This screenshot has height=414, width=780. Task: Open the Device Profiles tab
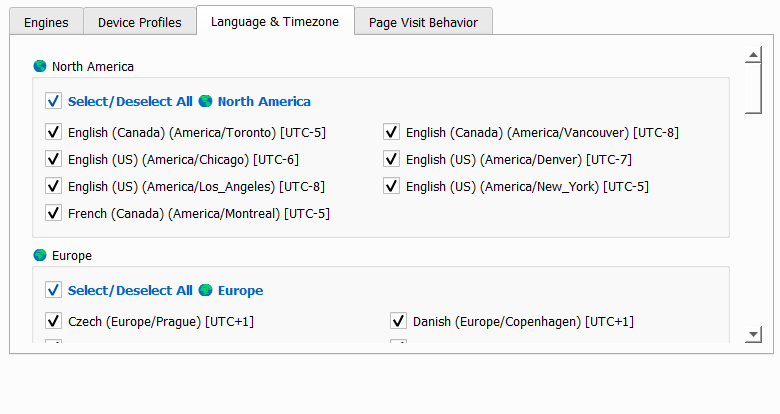139,22
